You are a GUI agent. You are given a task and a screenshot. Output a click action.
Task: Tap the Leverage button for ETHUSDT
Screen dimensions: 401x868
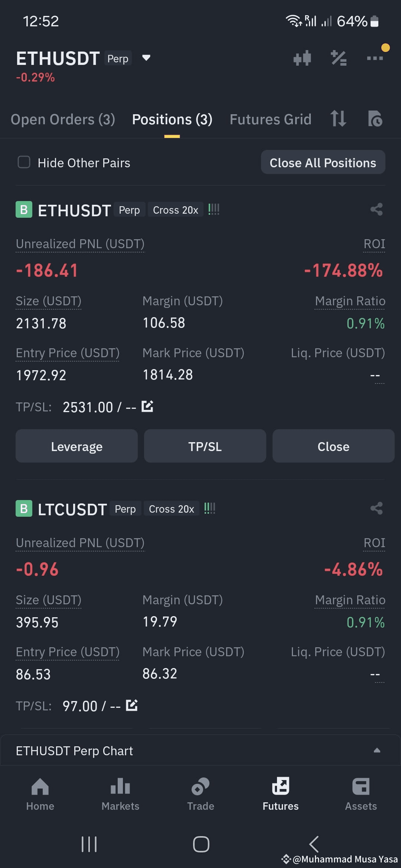tap(76, 446)
